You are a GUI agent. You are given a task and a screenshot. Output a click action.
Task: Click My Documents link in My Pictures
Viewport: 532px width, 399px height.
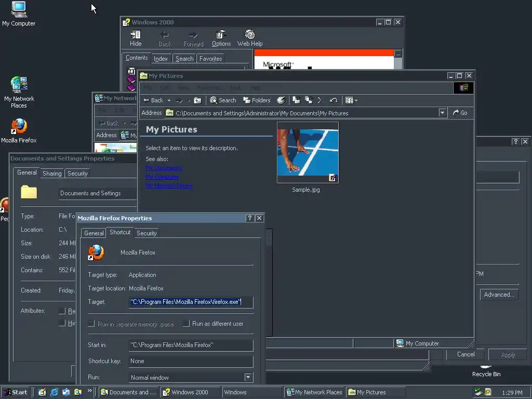coord(164,168)
